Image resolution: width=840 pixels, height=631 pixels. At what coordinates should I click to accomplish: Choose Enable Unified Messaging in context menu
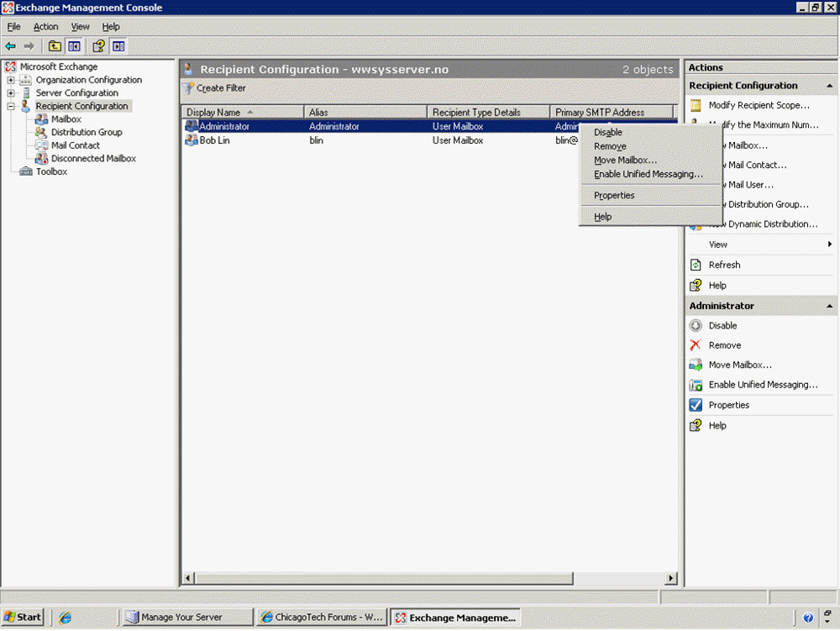[650, 174]
